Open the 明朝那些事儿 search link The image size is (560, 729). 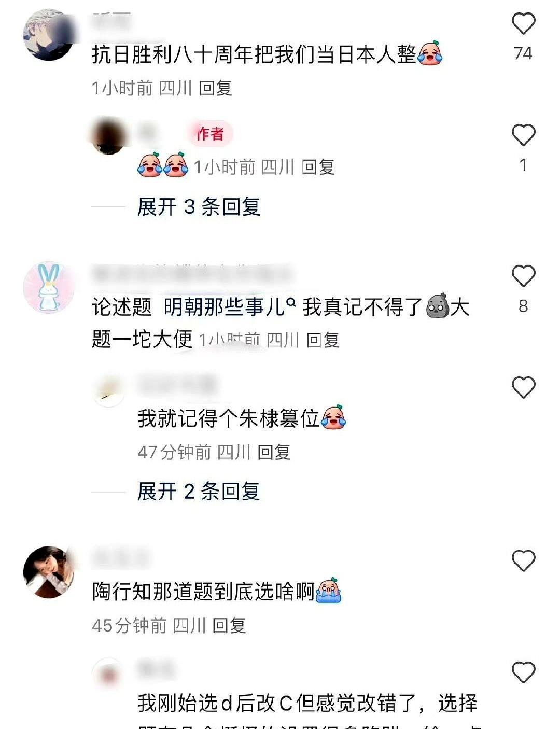[x=224, y=307]
